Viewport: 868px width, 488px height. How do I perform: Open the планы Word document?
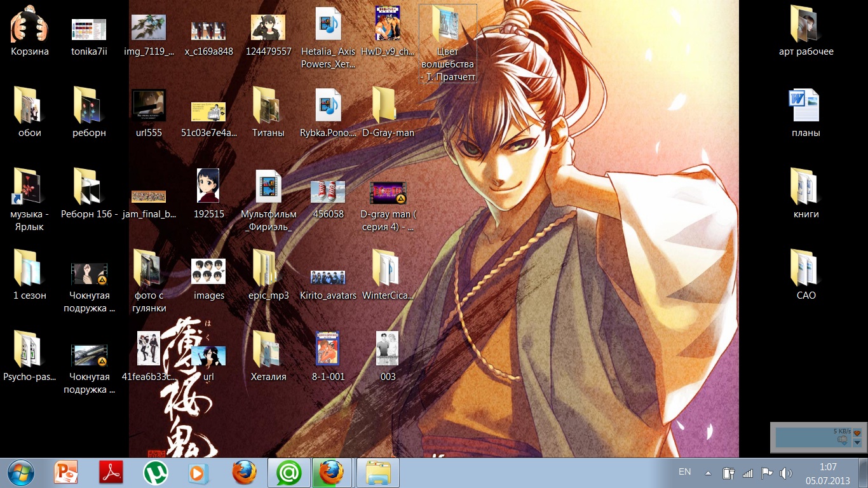click(x=806, y=113)
